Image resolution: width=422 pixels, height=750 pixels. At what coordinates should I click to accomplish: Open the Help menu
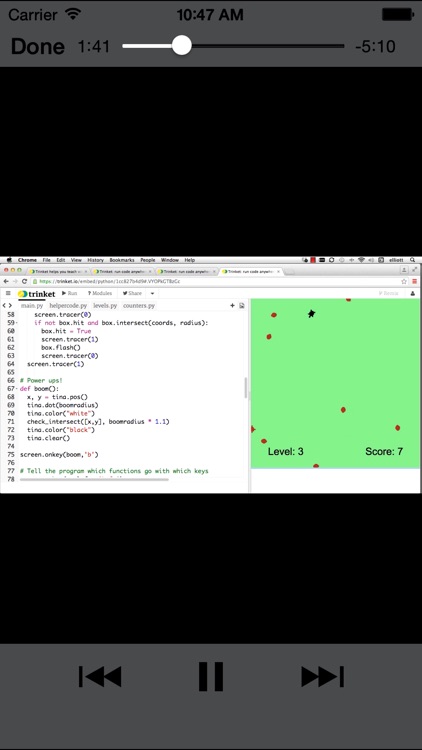pyautogui.click(x=189, y=260)
